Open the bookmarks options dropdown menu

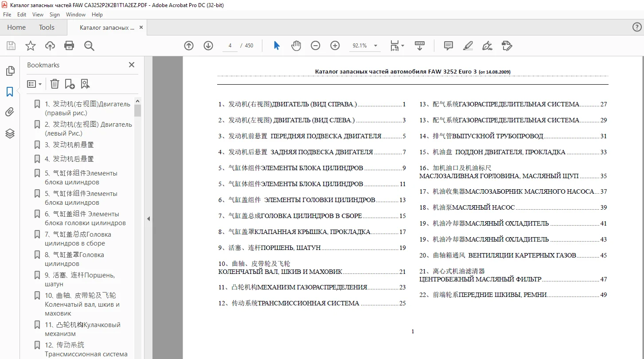tap(34, 84)
